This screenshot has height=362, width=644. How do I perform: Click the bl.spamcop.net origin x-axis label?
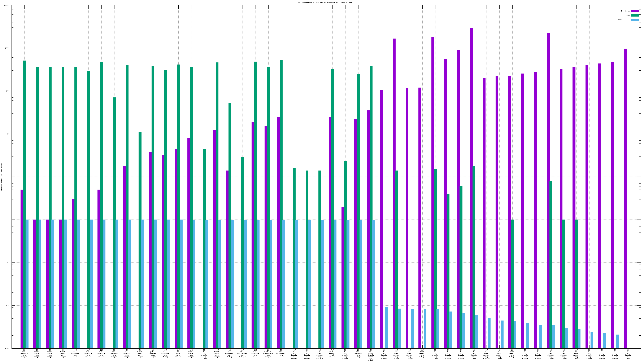click(x=127, y=353)
